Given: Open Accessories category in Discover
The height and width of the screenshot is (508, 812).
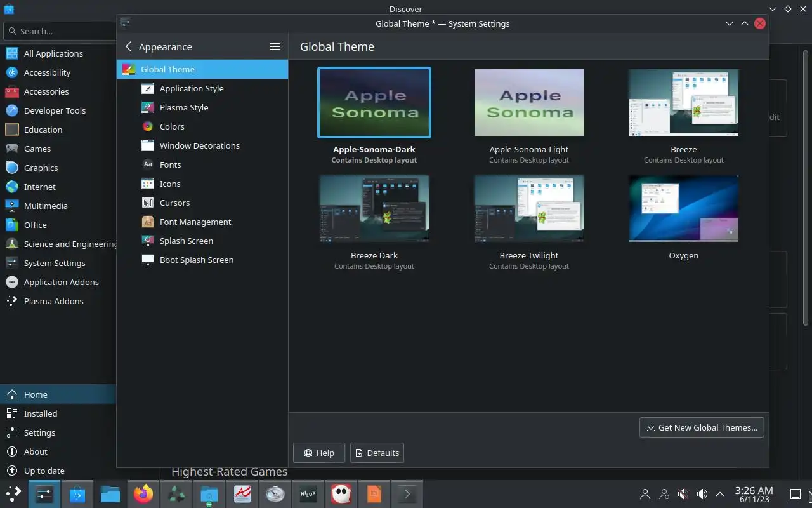Looking at the screenshot, I should [58, 91].
